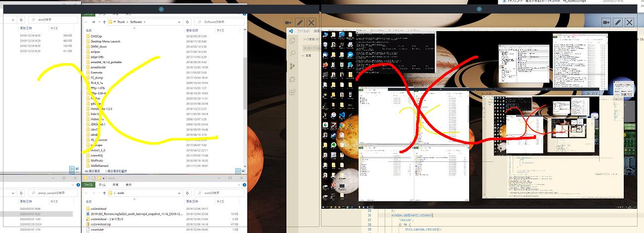644x233 pixels.
Task: Open Quick Access Toolbar dropdown in the work title bar
Action: tap(104, 178)
